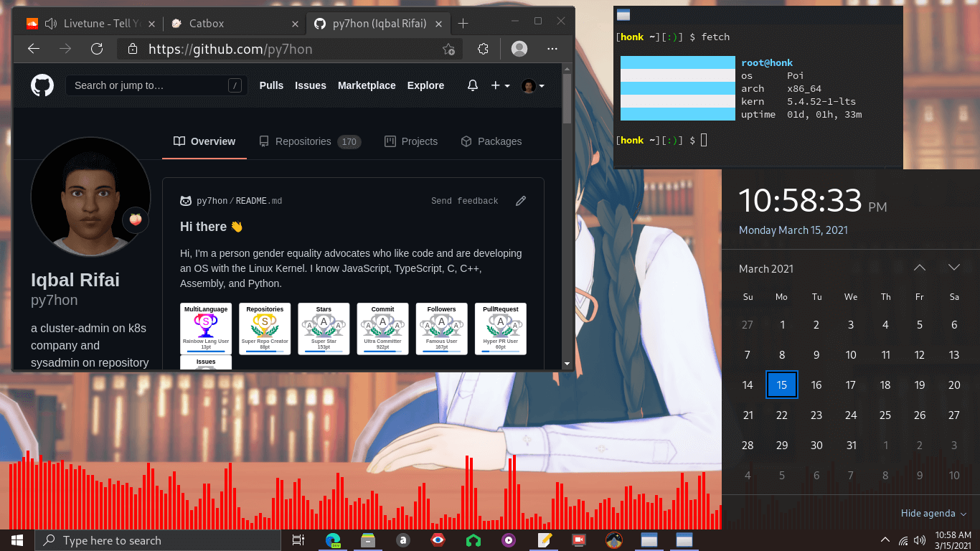Go to next month in calendar
This screenshot has width=980, height=551.
[x=953, y=268]
